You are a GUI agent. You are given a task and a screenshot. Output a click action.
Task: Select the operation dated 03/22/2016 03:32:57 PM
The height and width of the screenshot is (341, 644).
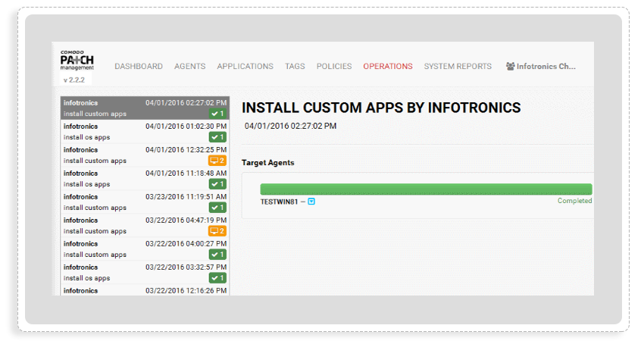pos(145,272)
